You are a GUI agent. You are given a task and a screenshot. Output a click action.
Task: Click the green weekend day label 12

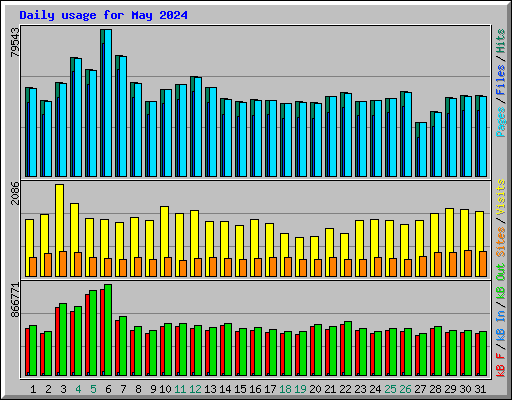[195, 389]
